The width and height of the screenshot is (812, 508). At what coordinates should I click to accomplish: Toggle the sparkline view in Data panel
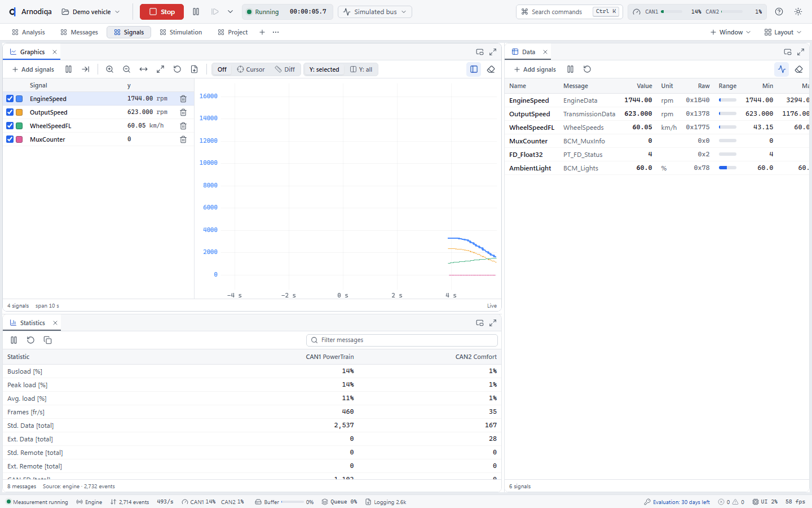(x=782, y=69)
